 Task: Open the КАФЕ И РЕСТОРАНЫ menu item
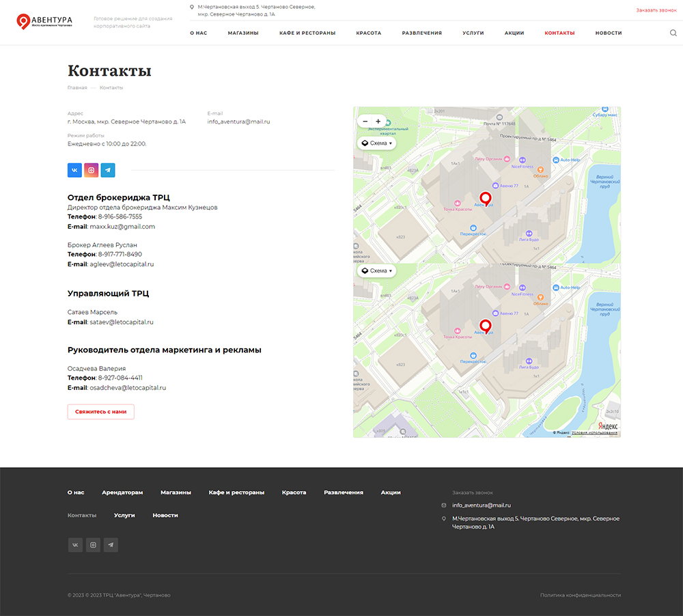pyautogui.click(x=307, y=33)
